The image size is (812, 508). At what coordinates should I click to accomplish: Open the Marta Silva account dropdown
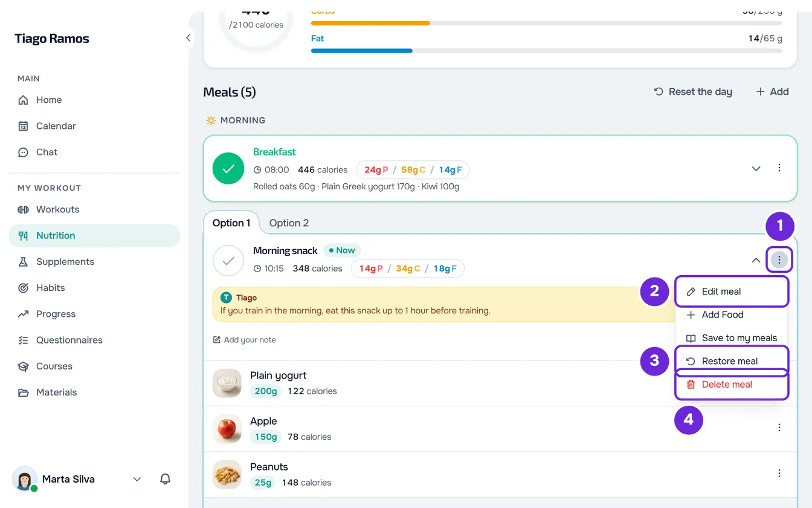coord(137,479)
